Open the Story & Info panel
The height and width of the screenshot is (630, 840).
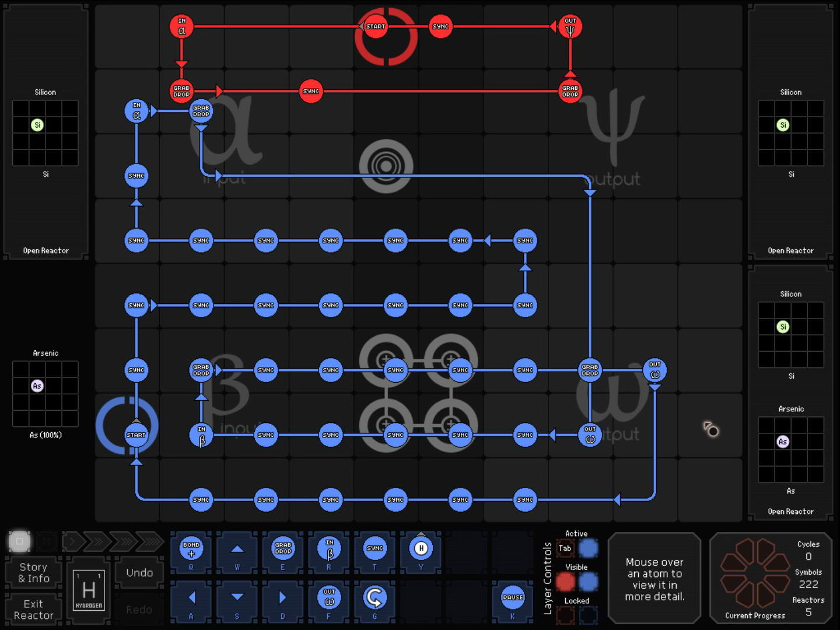(34, 573)
